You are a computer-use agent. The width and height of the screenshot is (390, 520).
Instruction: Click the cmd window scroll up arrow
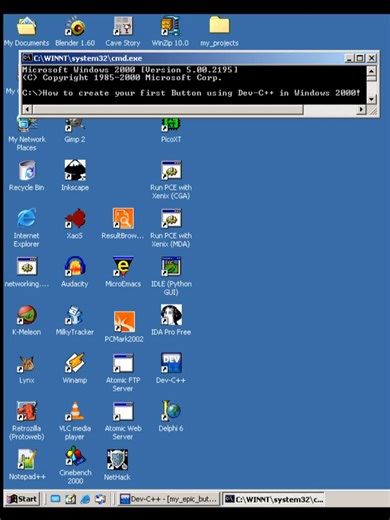(x=371, y=71)
